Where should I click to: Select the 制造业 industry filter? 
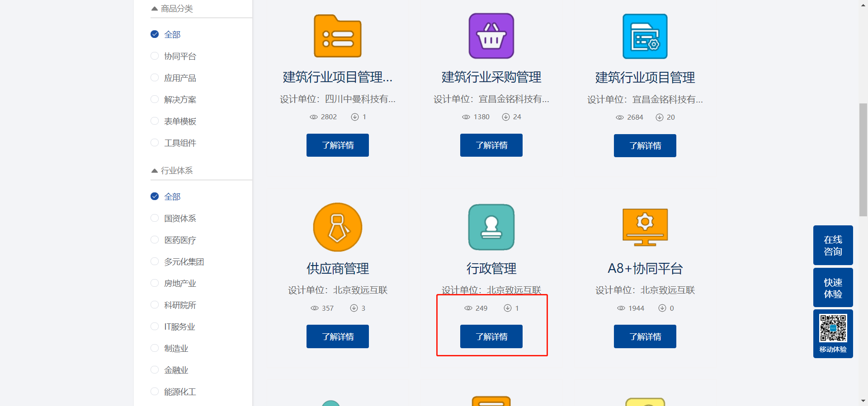pyautogui.click(x=170, y=348)
